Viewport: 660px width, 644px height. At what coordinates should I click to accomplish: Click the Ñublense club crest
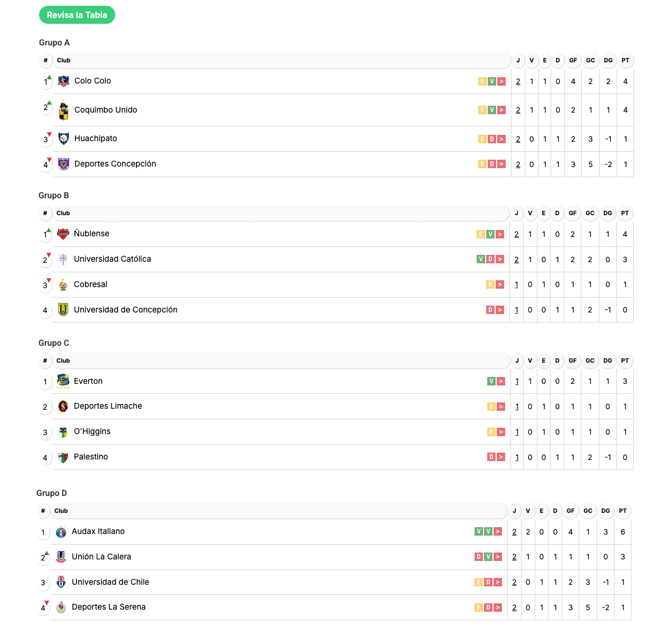63,234
